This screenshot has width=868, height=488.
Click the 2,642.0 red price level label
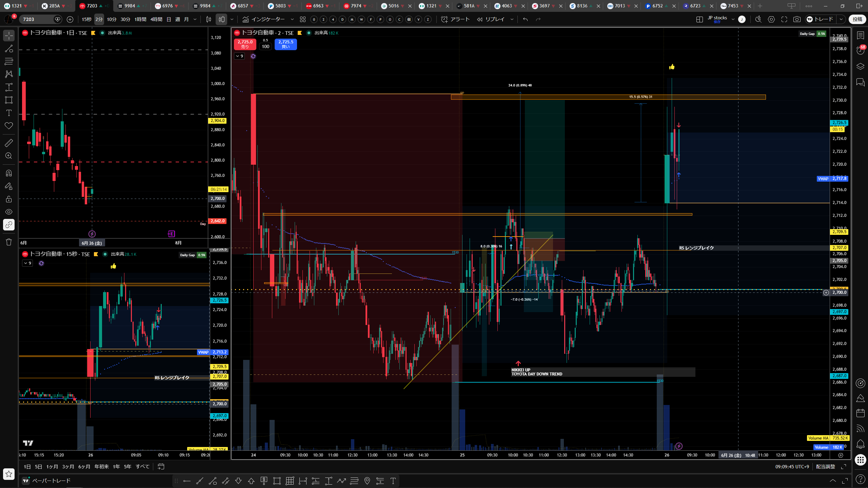tap(218, 221)
